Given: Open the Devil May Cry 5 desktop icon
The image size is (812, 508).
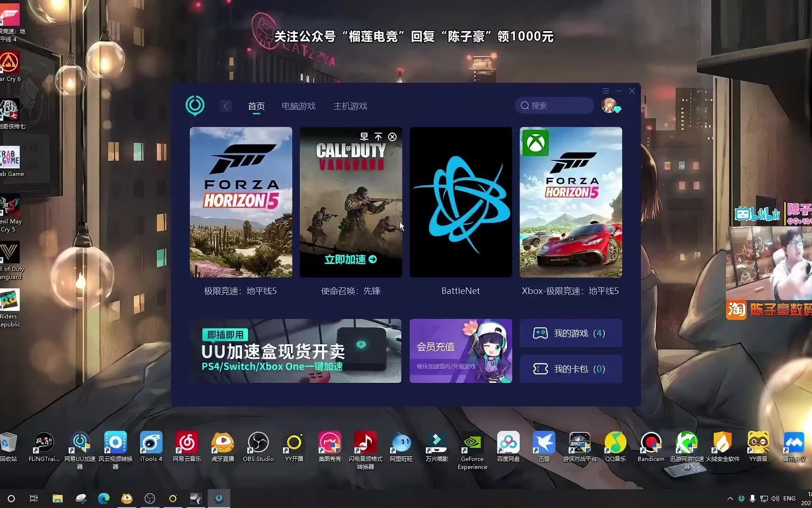Looking at the screenshot, I should [10, 214].
